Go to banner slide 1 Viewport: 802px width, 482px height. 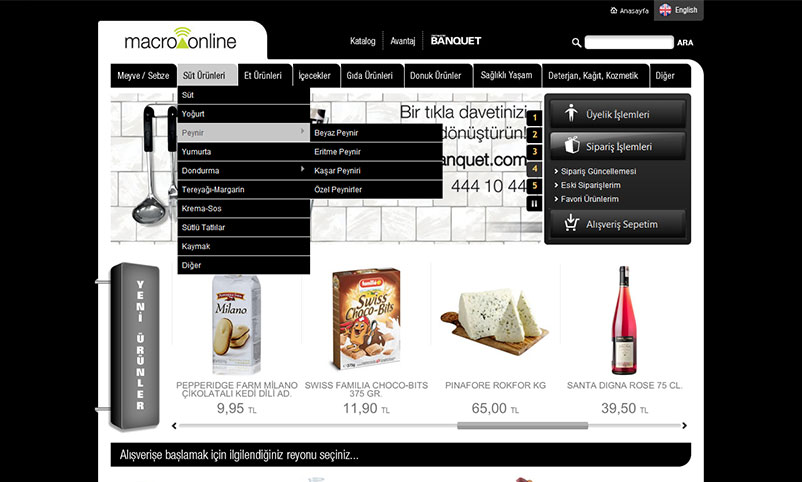[534, 118]
